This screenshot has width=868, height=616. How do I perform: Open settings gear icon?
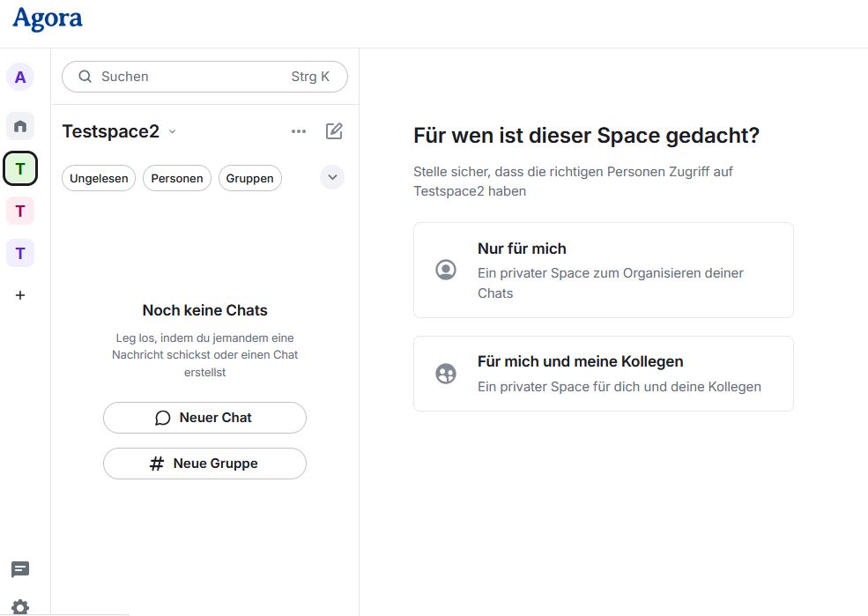point(20,606)
